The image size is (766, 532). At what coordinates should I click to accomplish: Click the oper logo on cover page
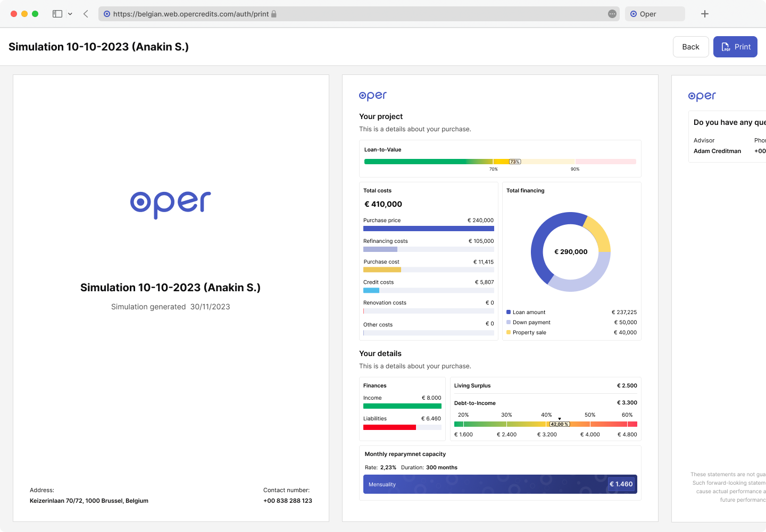tap(171, 205)
